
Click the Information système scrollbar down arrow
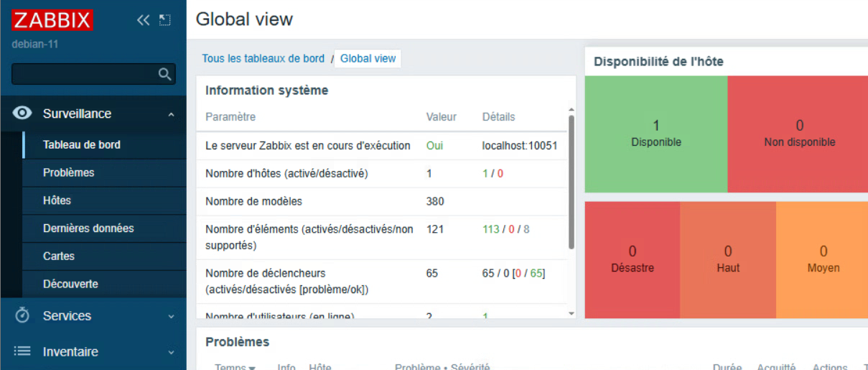click(x=571, y=313)
